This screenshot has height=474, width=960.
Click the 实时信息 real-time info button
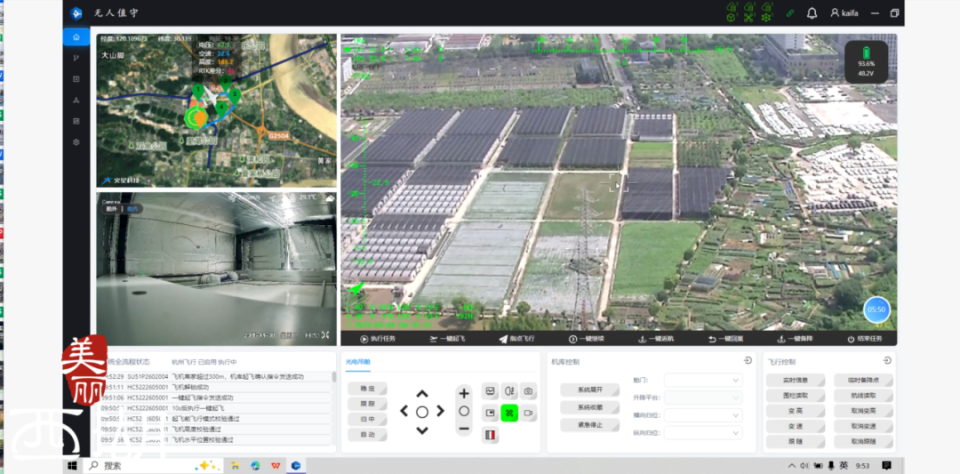coord(795,380)
